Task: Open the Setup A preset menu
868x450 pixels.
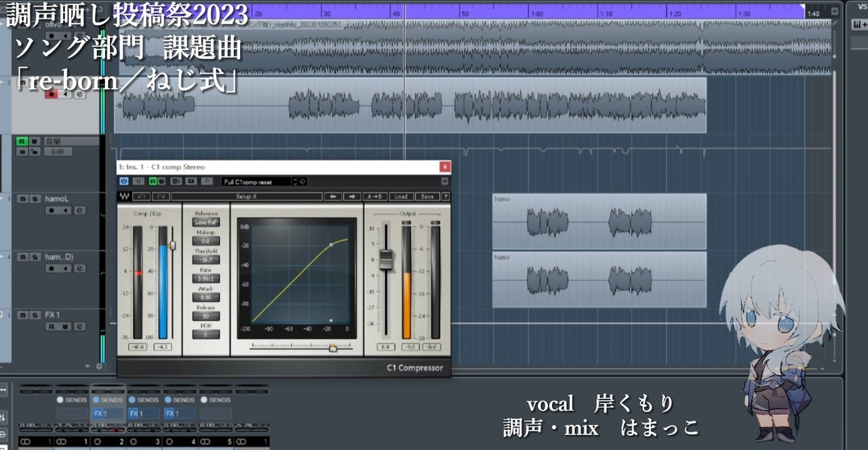Action: (247, 196)
